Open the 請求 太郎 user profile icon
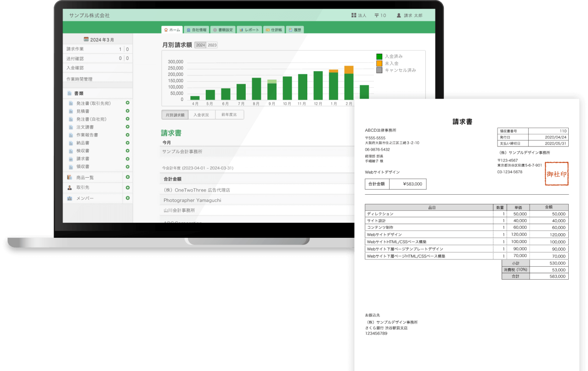The image size is (588, 371). click(399, 15)
